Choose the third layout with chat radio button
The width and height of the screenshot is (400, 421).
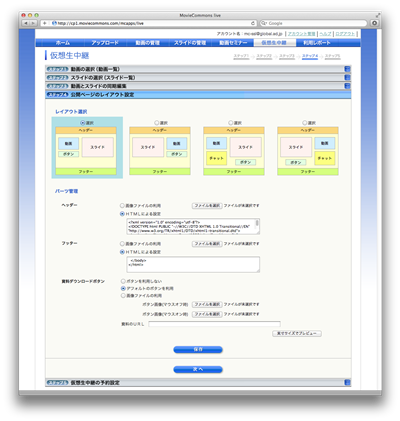pyautogui.click(x=231, y=123)
